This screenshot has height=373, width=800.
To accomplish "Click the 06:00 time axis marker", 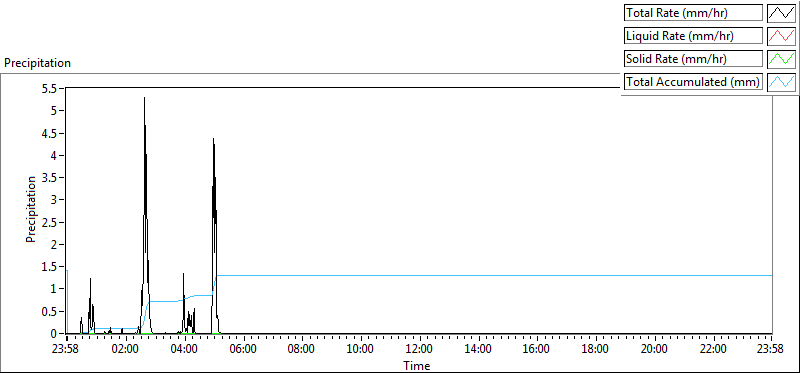I will pyautogui.click(x=243, y=350).
